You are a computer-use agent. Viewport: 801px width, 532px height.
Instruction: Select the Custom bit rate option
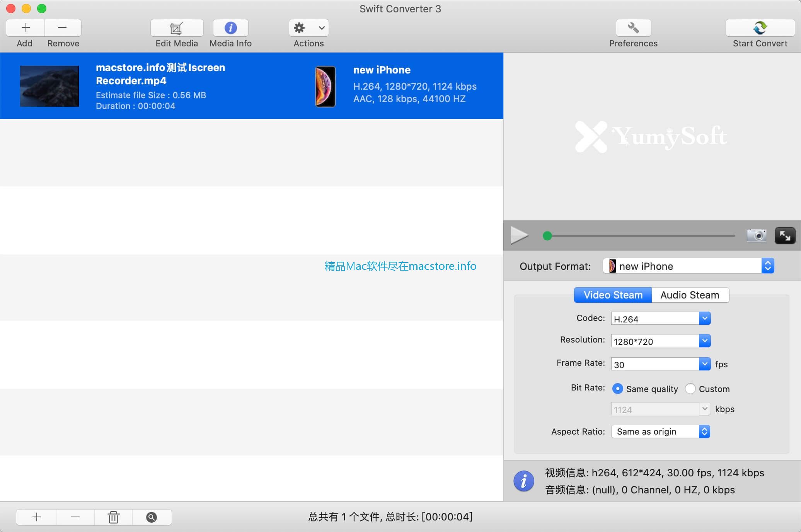[x=690, y=389]
